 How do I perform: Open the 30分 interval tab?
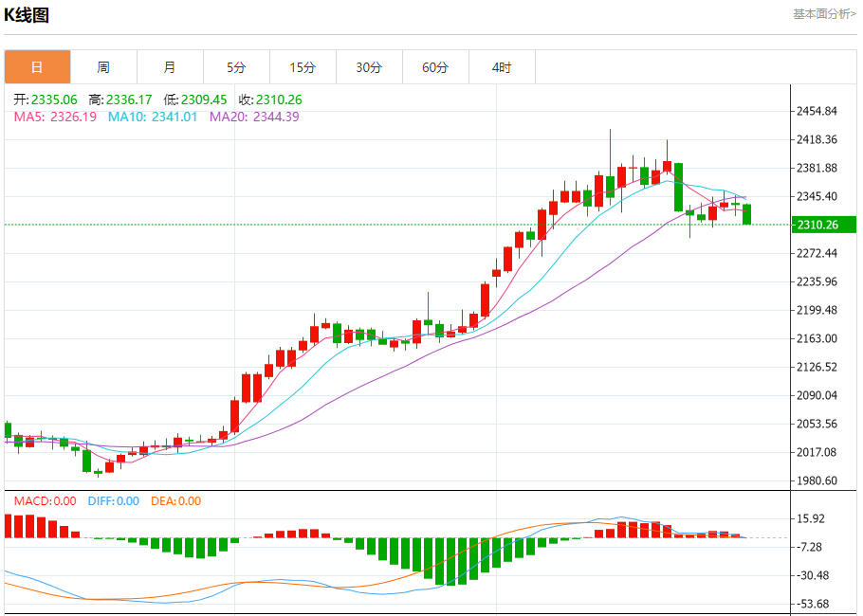(369, 67)
